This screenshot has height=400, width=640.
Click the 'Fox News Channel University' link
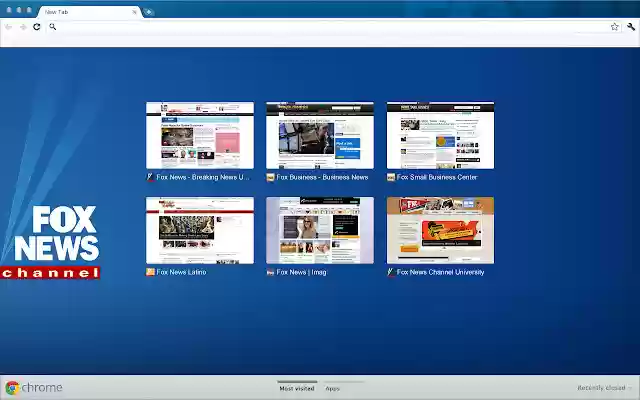pos(440,272)
